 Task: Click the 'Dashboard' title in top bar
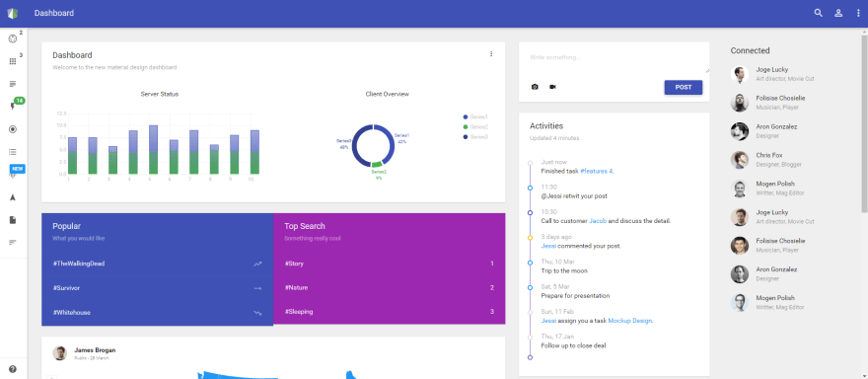pyautogui.click(x=53, y=13)
